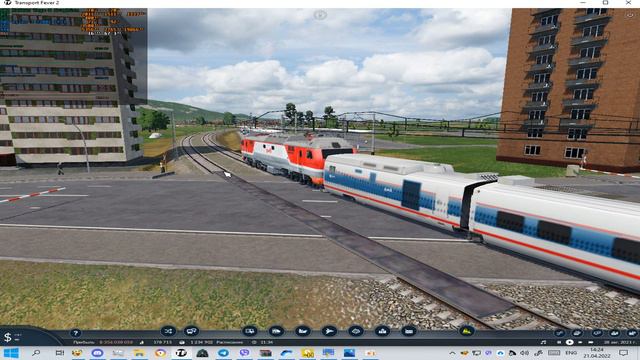
Task: Toggle the first map layer icon
Action: pyautogui.click(x=559, y=333)
